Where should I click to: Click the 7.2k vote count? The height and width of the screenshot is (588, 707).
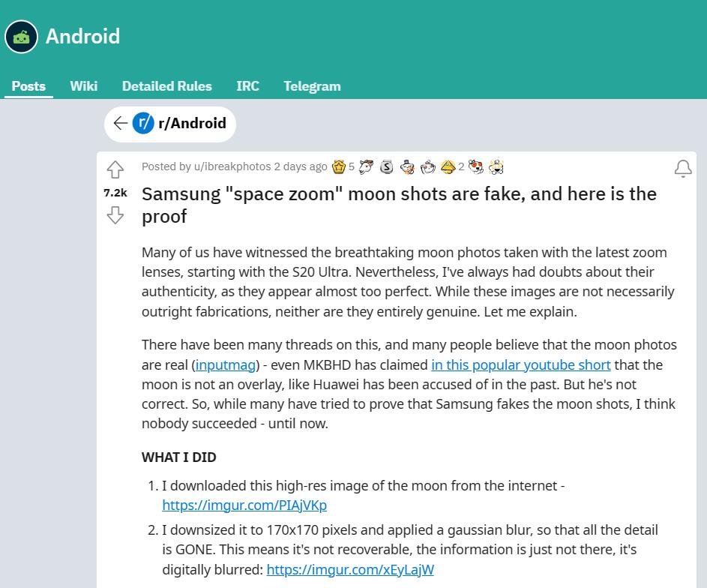pos(115,193)
